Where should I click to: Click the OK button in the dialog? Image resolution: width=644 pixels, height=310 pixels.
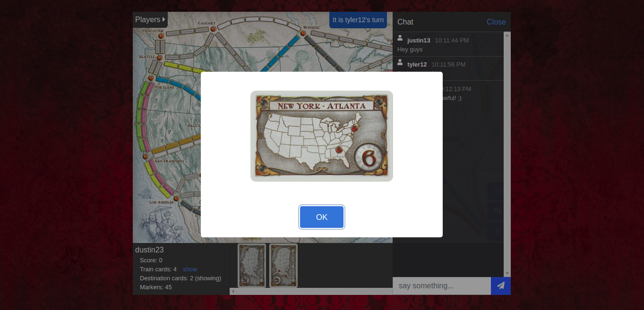coord(321,217)
